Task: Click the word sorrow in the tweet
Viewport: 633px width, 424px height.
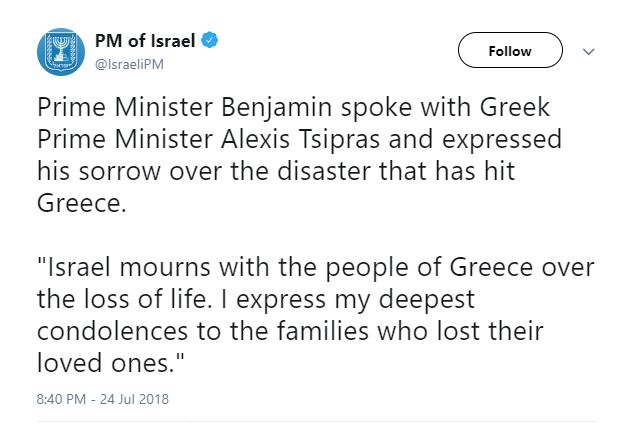Action: (x=120, y=172)
